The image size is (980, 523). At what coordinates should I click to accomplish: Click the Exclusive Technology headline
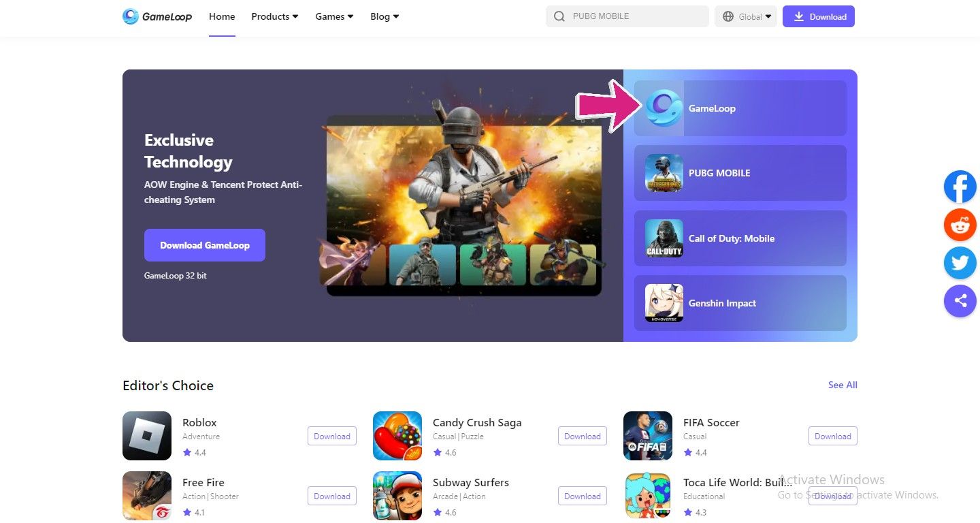189,151
